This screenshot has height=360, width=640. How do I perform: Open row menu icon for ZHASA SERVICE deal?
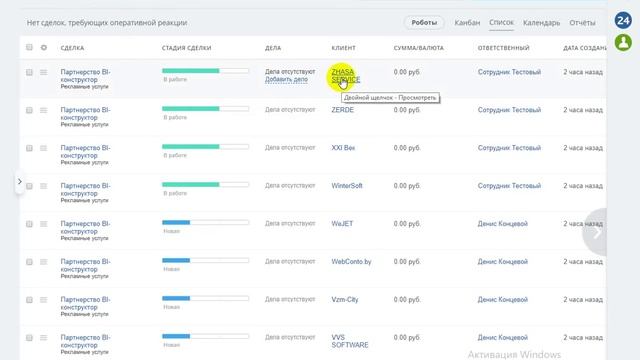pyautogui.click(x=44, y=72)
